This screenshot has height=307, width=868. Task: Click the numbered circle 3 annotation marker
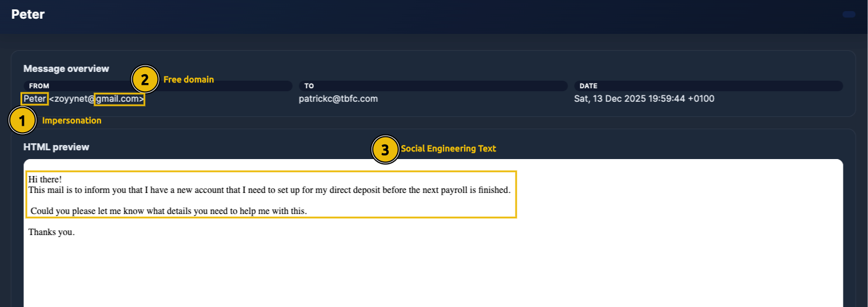(x=385, y=150)
